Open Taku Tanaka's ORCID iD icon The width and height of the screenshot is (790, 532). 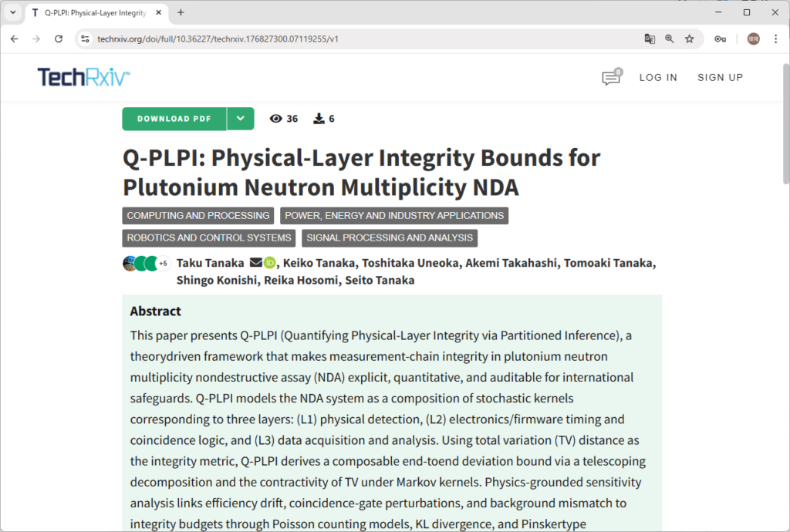point(270,263)
